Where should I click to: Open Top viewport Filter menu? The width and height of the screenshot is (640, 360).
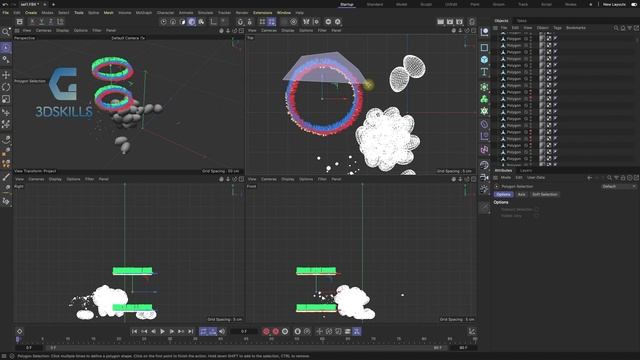pyautogui.click(x=322, y=30)
